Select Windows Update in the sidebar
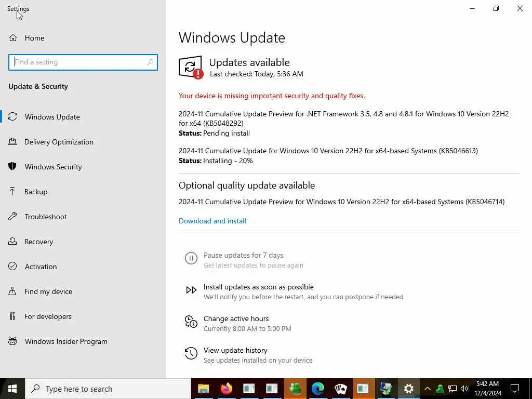The height and width of the screenshot is (399, 532). (83, 117)
